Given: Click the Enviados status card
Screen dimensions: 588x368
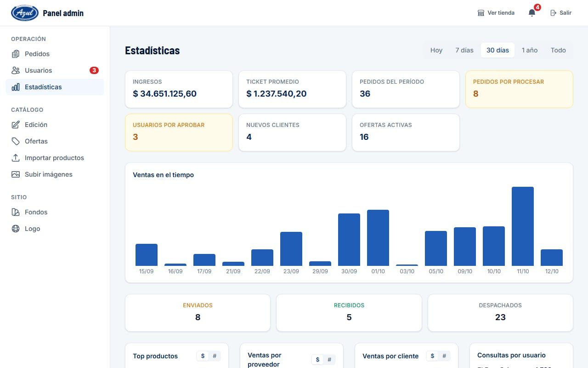Looking at the screenshot, I should click(198, 313).
